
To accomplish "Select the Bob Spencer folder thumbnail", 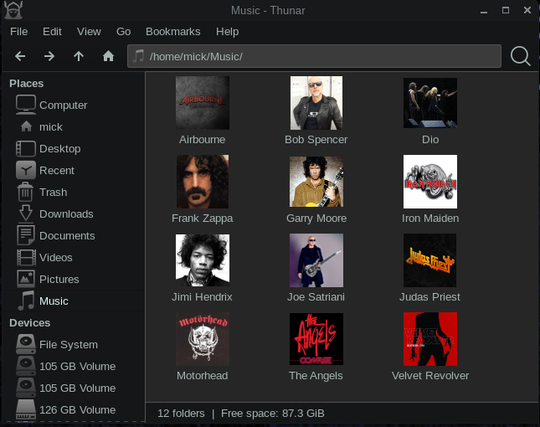I will [x=316, y=103].
